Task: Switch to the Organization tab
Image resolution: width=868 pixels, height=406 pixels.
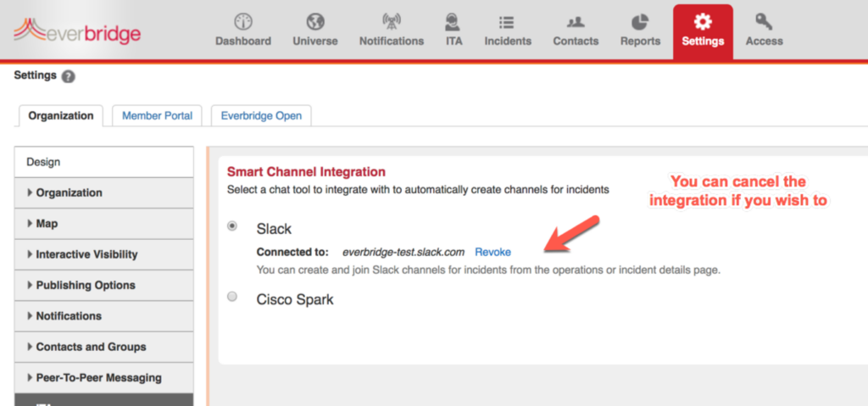Action: 61,116
